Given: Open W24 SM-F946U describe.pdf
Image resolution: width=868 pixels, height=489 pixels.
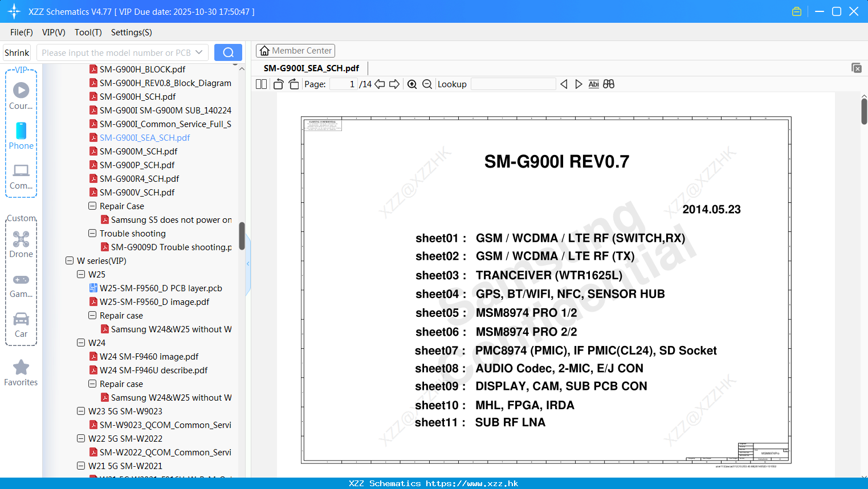Looking at the screenshot, I should pyautogui.click(x=153, y=370).
